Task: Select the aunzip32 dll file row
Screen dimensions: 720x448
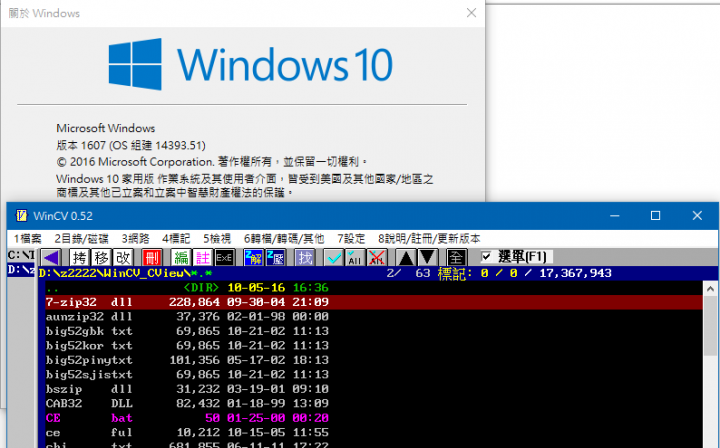Action: coord(374,317)
